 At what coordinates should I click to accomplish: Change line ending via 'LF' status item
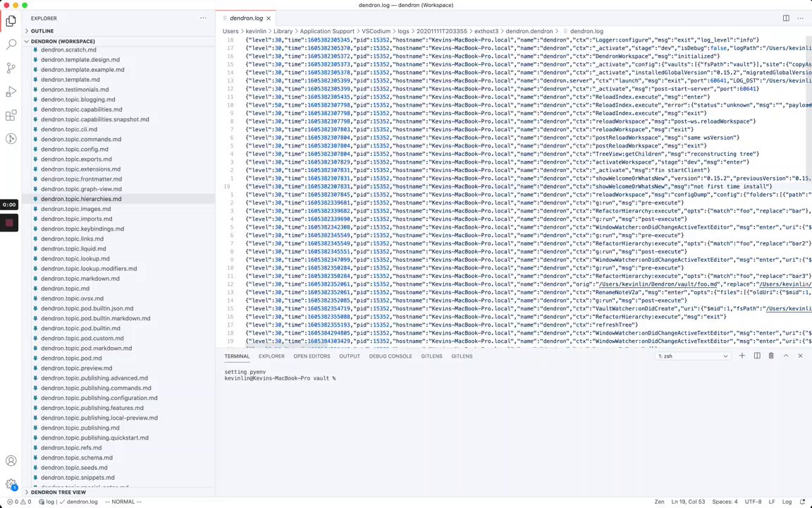tap(772, 502)
